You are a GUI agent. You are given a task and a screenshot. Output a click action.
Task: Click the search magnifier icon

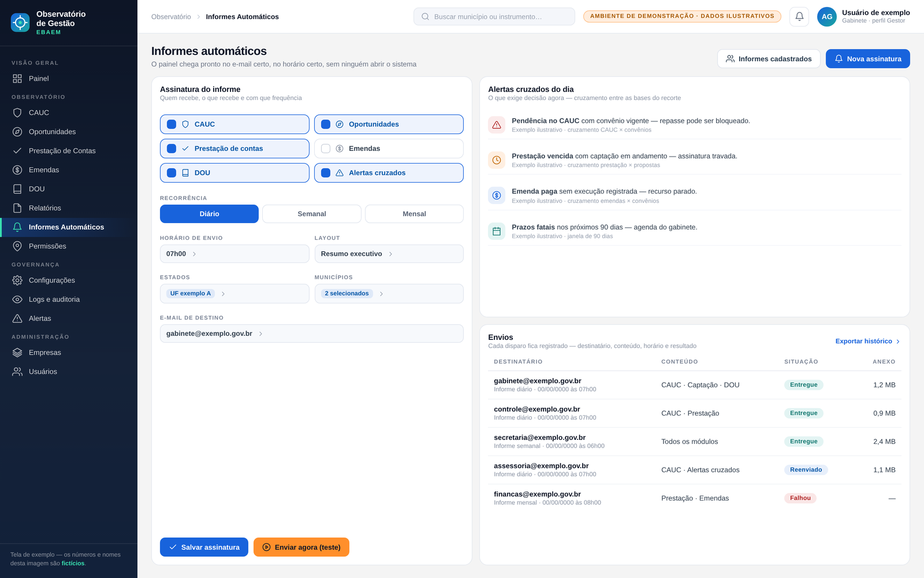tap(426, 17)
